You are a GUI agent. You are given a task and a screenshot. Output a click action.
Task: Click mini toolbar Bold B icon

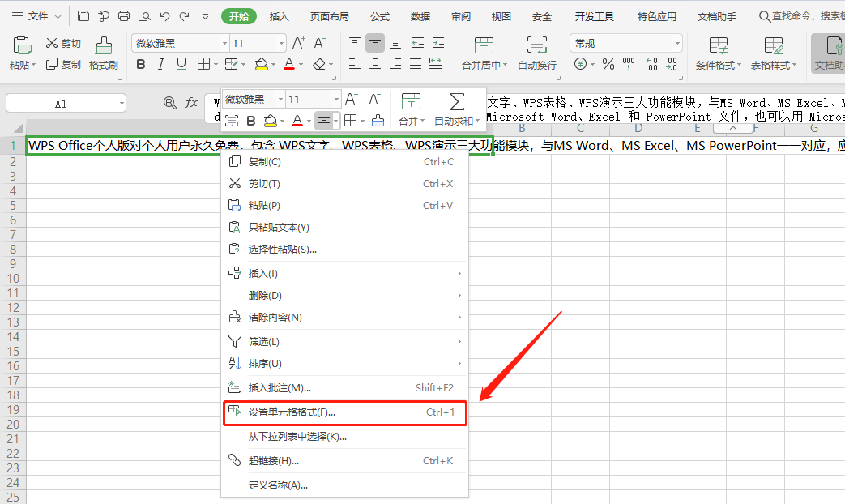pyautogui.click(x=250, y=121)
